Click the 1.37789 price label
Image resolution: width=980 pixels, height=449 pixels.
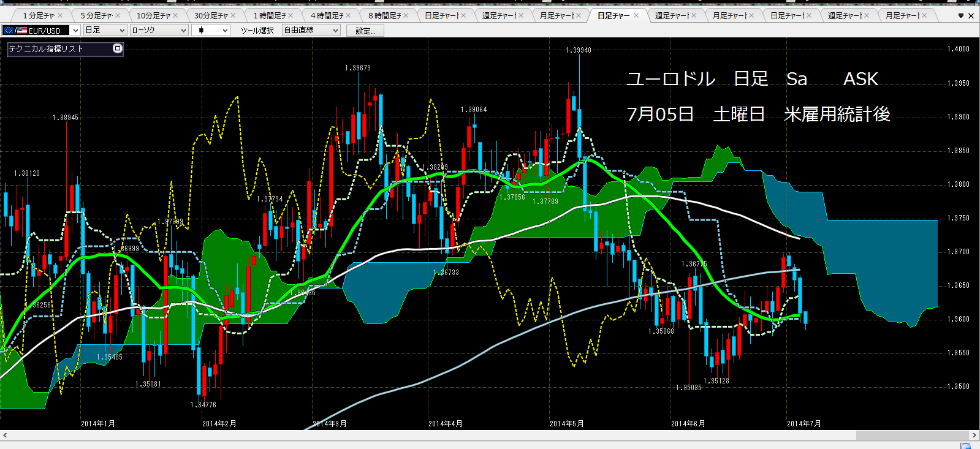545,201
